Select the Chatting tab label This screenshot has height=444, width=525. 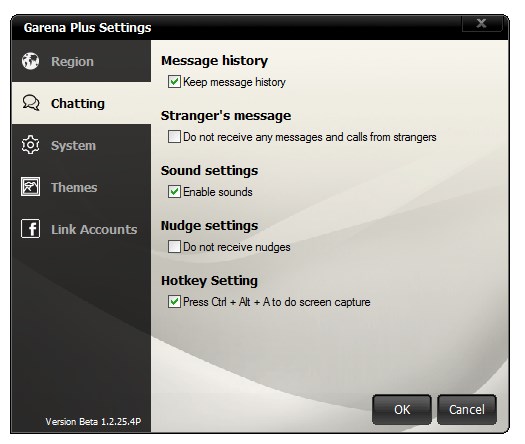[78, 103]
